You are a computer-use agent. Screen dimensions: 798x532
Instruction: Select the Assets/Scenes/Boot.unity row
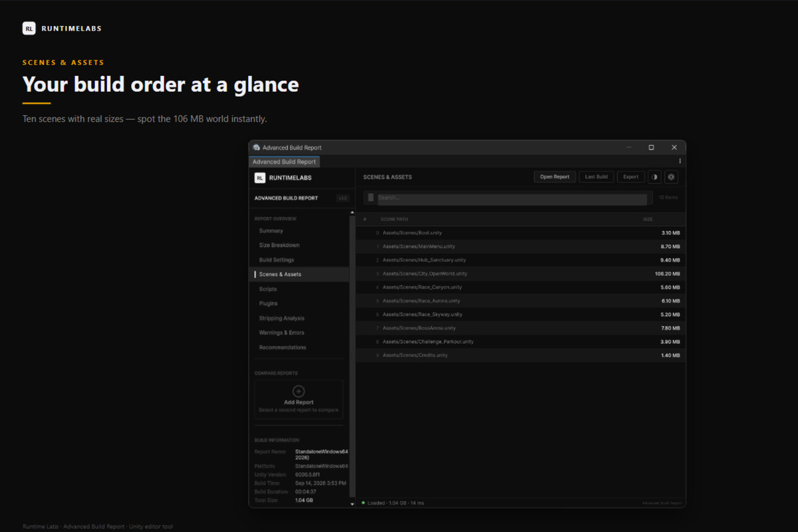click(521, 233)
